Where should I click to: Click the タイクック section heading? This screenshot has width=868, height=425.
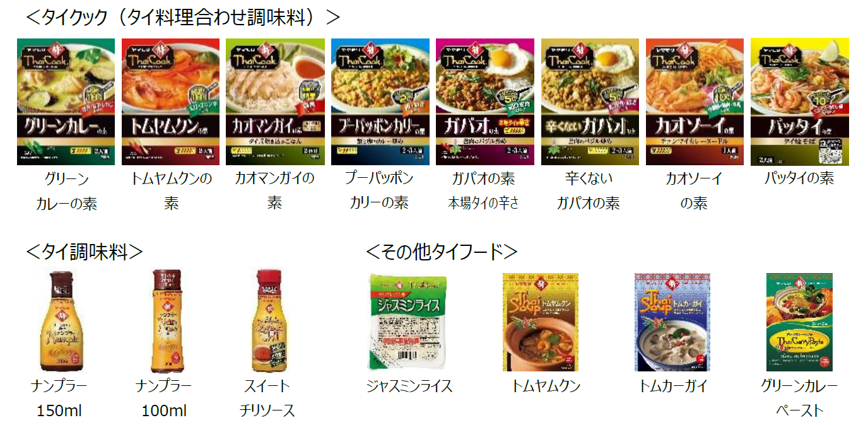point(184,17)
